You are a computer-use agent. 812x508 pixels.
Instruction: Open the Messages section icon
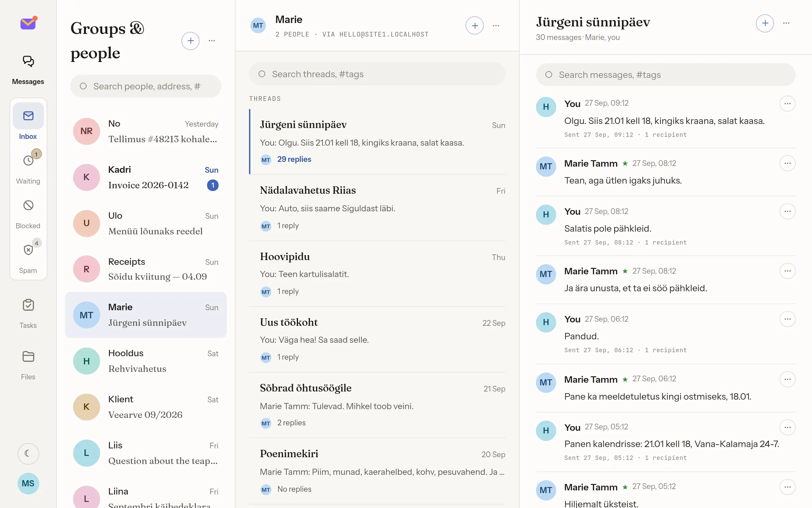point(28,61)
